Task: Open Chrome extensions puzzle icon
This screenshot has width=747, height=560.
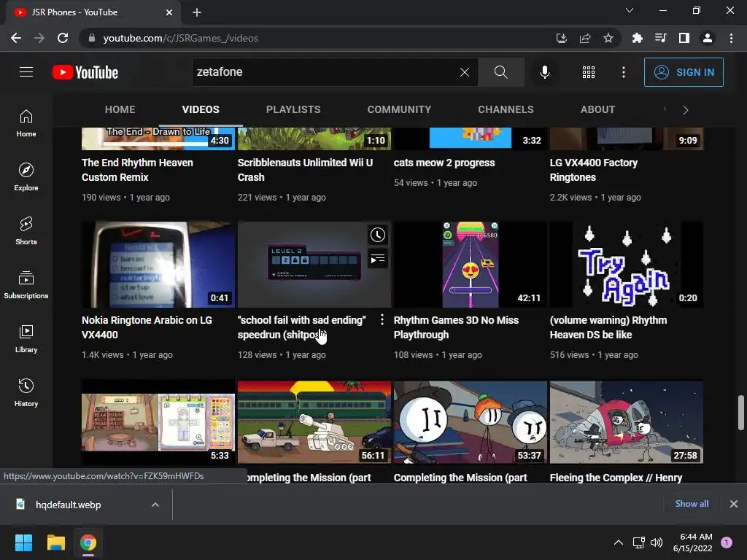Action: (637, 38)
